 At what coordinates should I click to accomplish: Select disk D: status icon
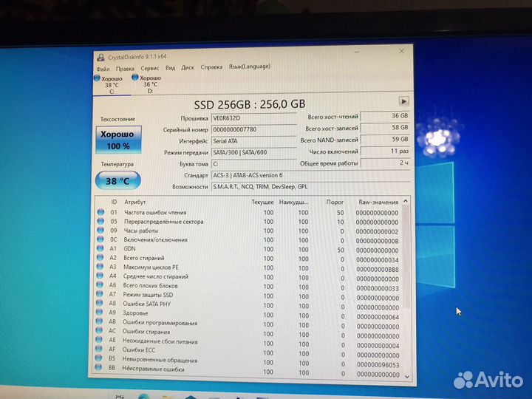pyautogui.click(x=135, y=77)
